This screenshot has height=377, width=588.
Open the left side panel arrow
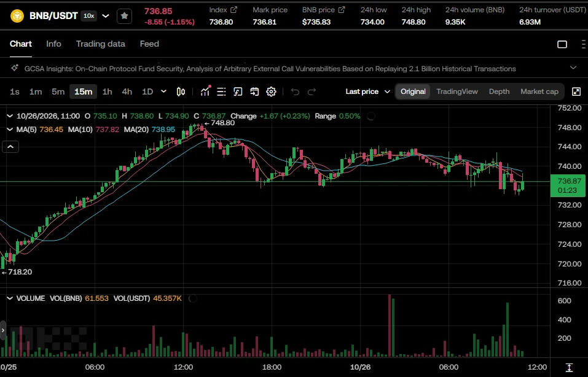(3, 330)
